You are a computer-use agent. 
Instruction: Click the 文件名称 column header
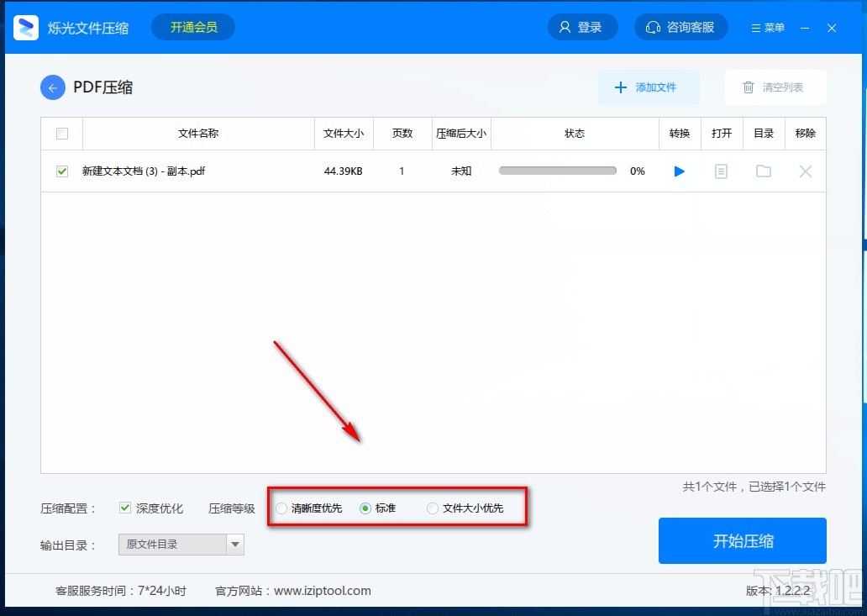(198, 134)
